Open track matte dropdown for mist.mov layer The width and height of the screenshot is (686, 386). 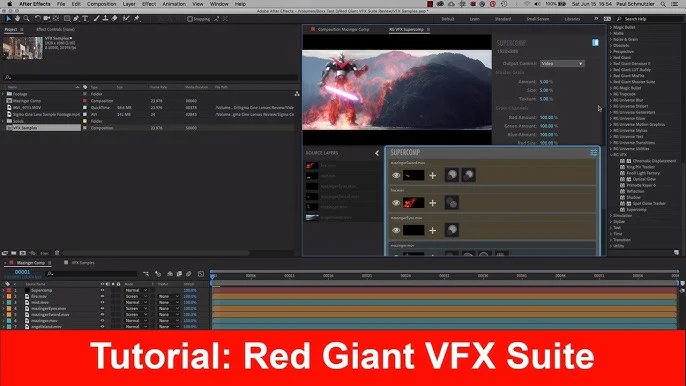[168, 302]
